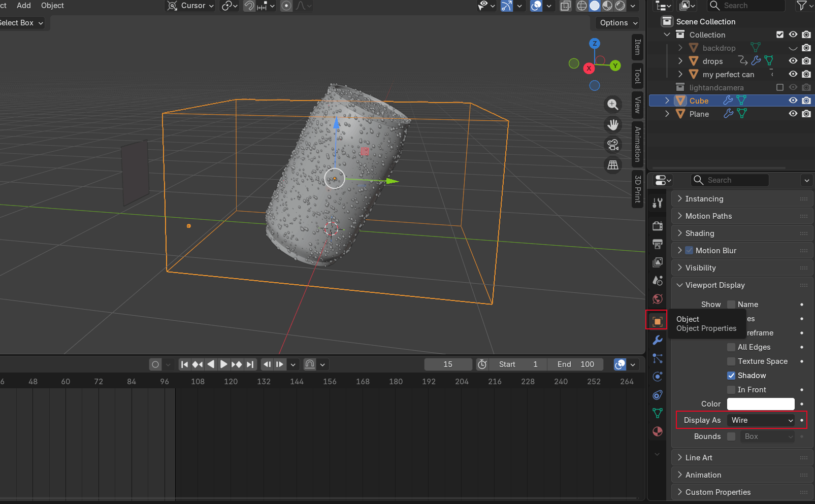The width and height of the screenshot is (815, 504).
Task: Open the 3D Print sidebar tab
Action: tap(638, 189)
